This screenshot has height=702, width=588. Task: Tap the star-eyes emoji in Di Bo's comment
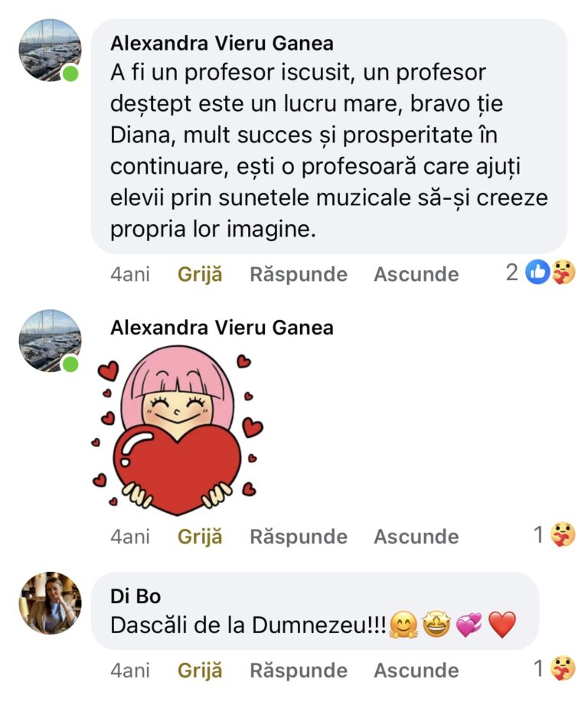(x=436, y=625)
